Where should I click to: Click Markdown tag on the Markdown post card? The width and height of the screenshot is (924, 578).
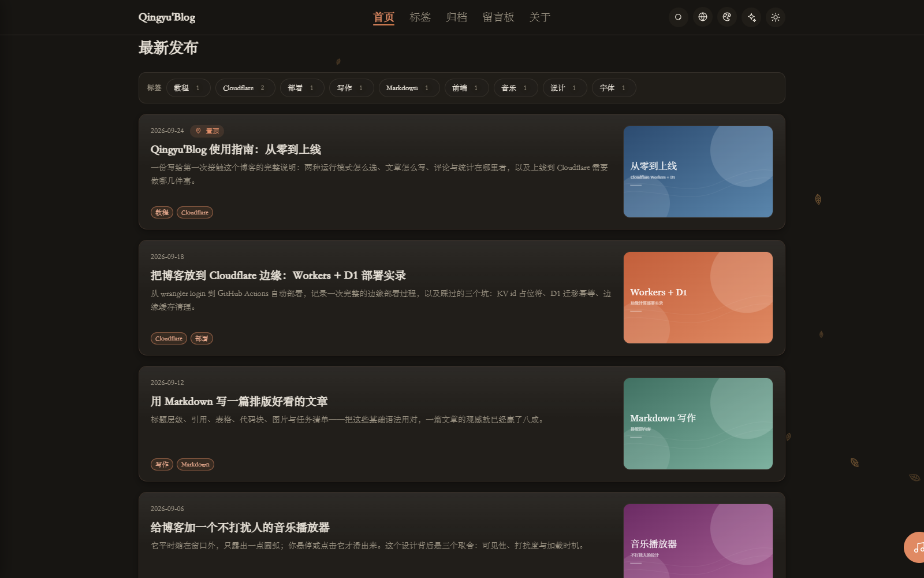(x=195, y=465)
